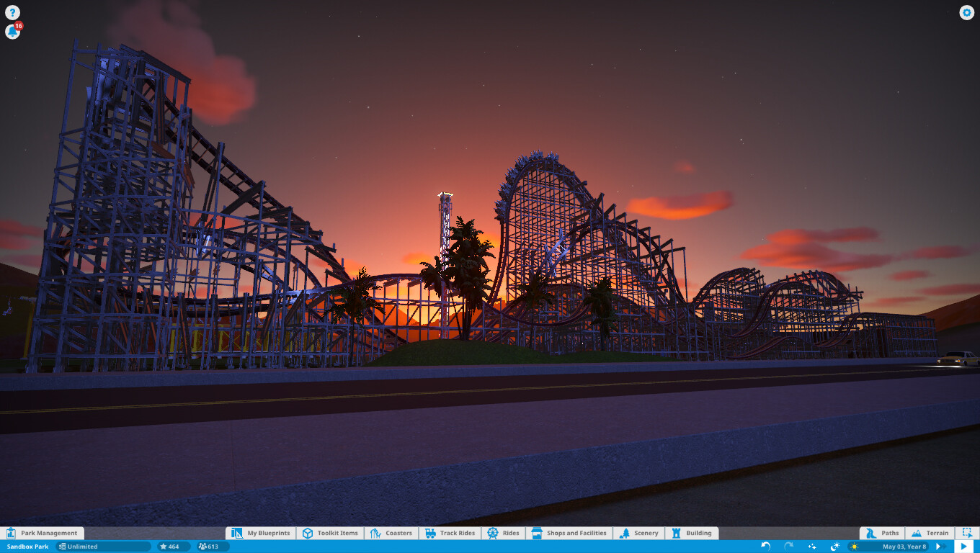Click the sparkles icon next to redo

point(812,547)
